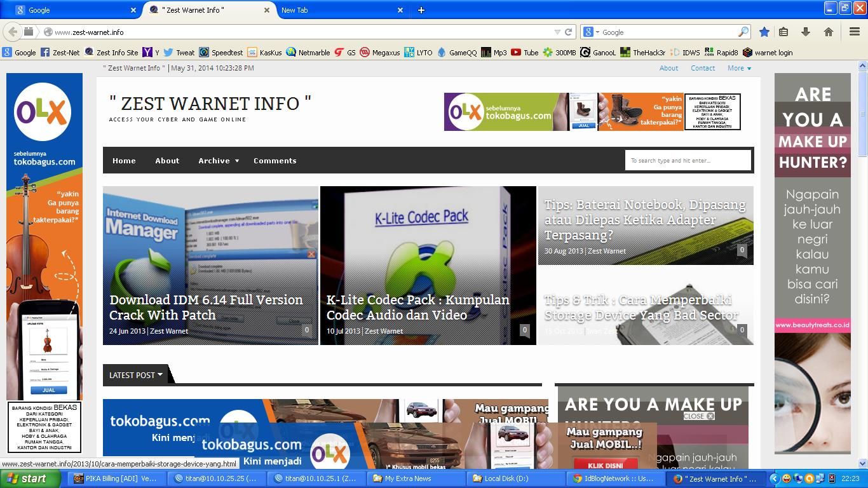Click the About link in top bar

[x=668, y=68]
